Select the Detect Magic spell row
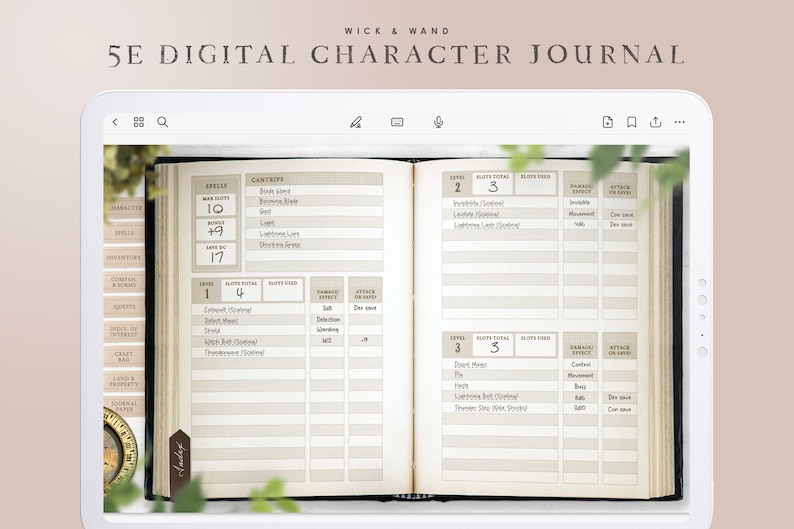Viewport: 794px width, 529px height. point(248,320)
